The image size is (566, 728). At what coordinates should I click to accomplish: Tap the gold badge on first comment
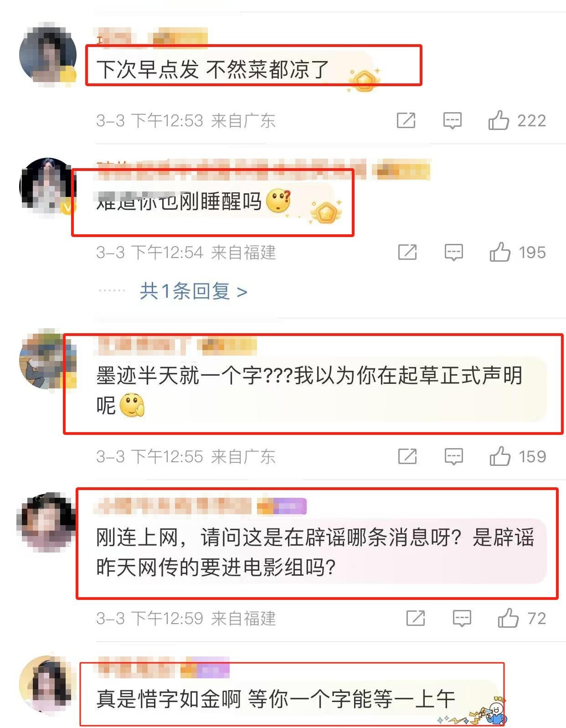(364, 80)
